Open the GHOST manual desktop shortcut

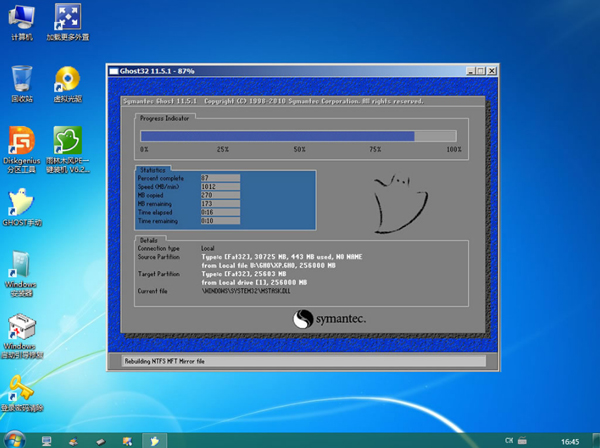(x=21, y=203)
